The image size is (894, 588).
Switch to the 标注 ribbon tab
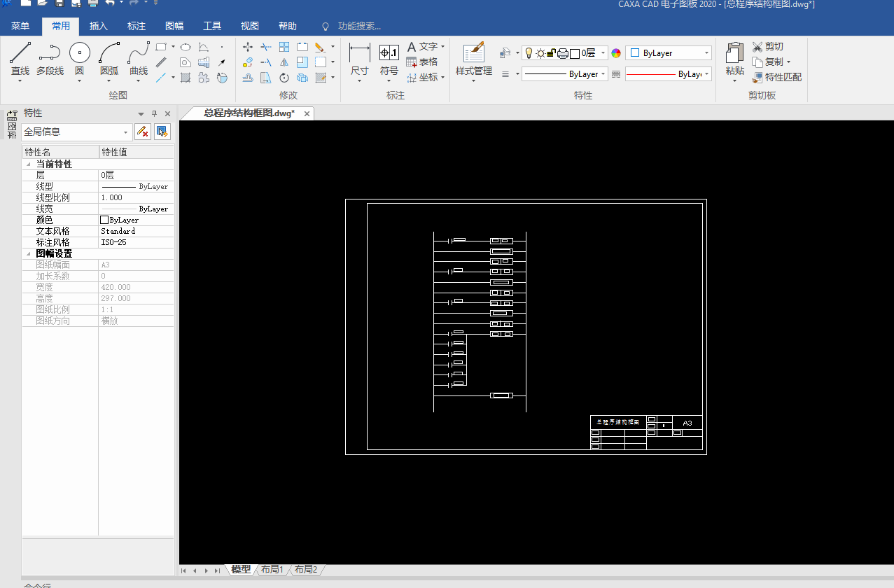pos(137,27)
